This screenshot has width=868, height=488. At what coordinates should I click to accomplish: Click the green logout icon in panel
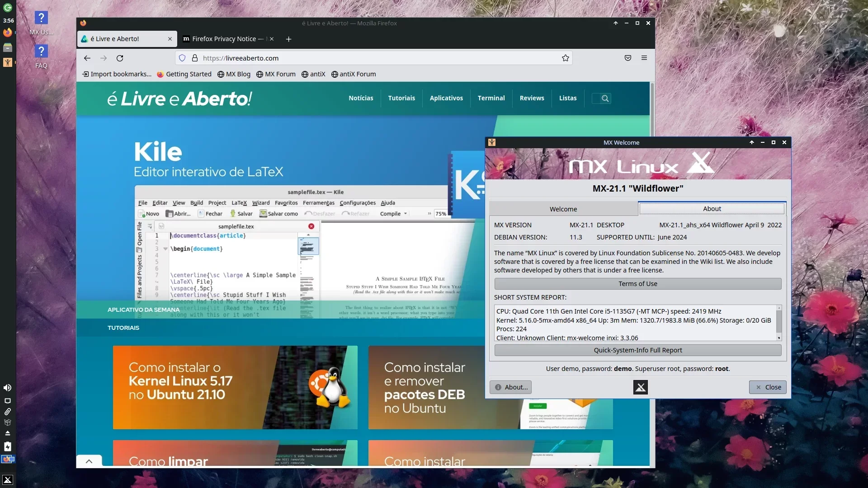click(8, 8)
